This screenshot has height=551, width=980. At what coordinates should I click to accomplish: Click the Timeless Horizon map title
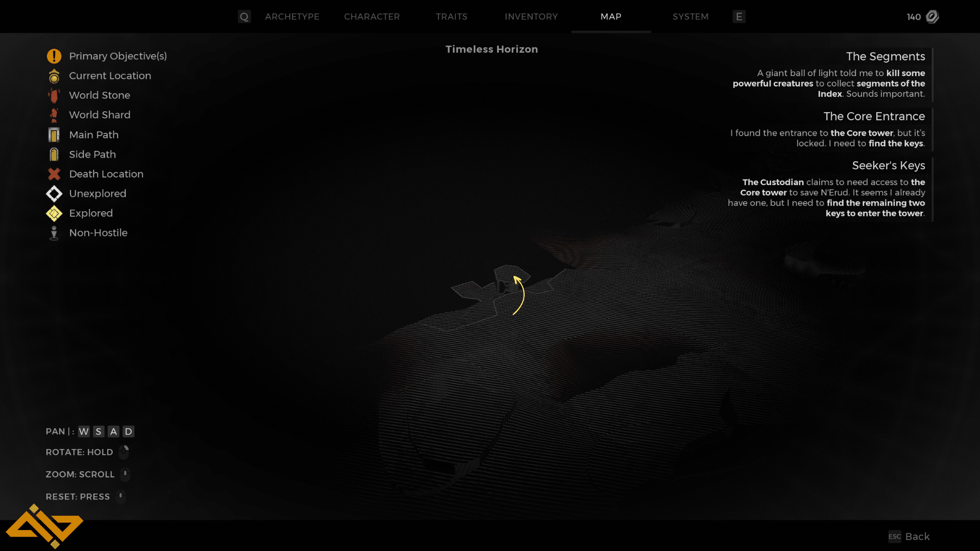click(492, 49)
